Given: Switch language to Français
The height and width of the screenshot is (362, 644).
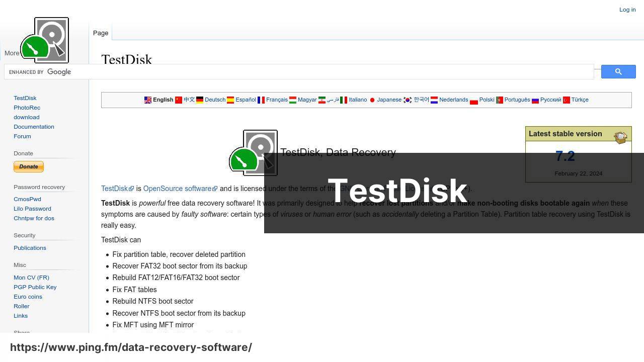Looking at the screenshot, I should (277, 100).
